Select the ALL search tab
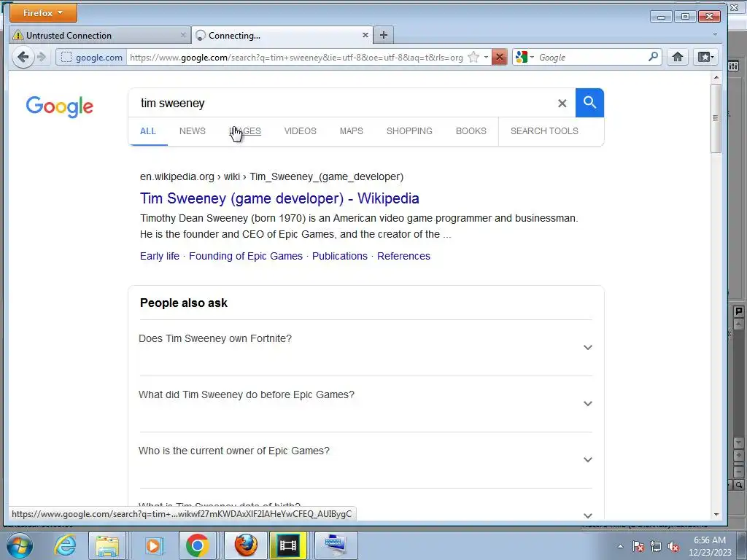This screenshot has height=560, width=747. coord(147,131)
